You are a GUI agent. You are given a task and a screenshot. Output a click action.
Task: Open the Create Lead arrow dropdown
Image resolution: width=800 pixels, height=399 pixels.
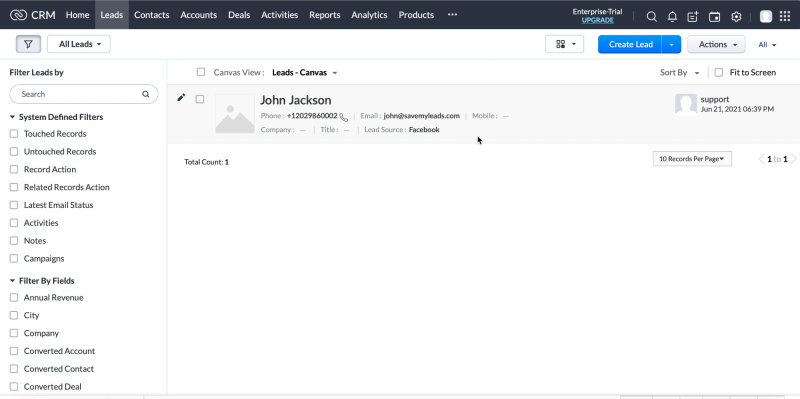pos(671,44)
